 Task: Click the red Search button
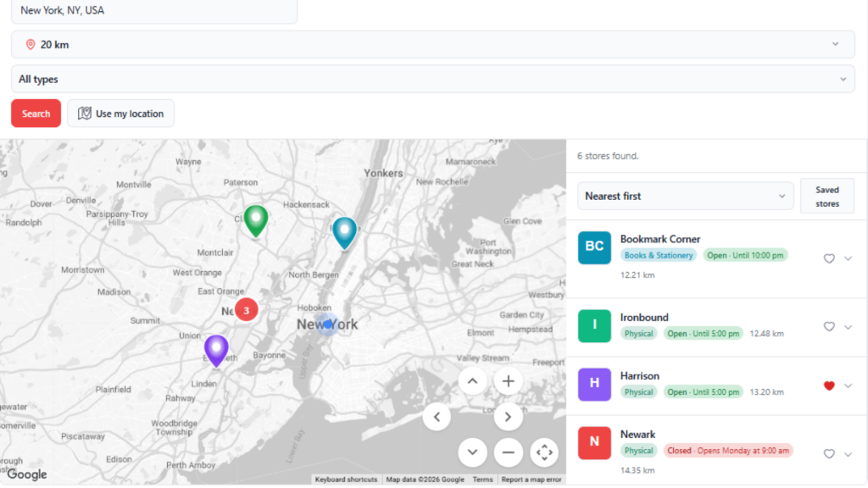(36, 114)
